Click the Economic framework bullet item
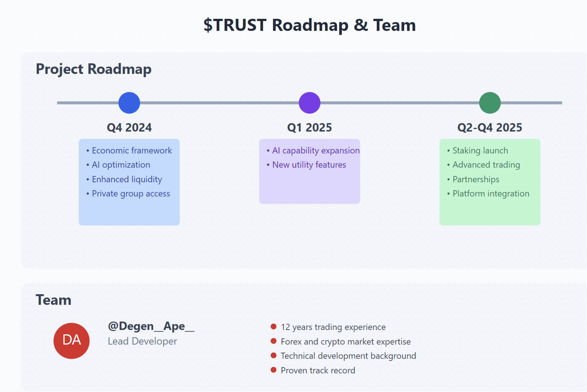 click(132, 151)
